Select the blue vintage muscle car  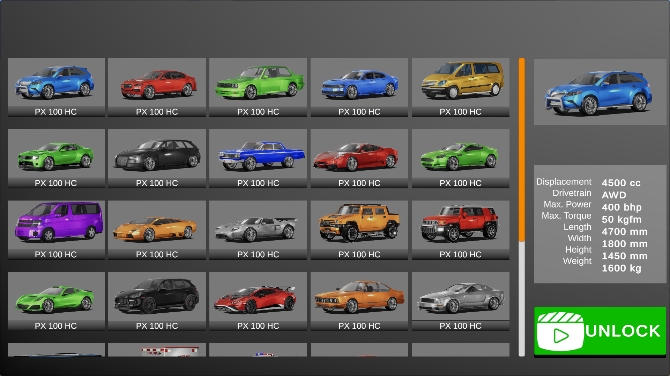[x=258, y=159]
